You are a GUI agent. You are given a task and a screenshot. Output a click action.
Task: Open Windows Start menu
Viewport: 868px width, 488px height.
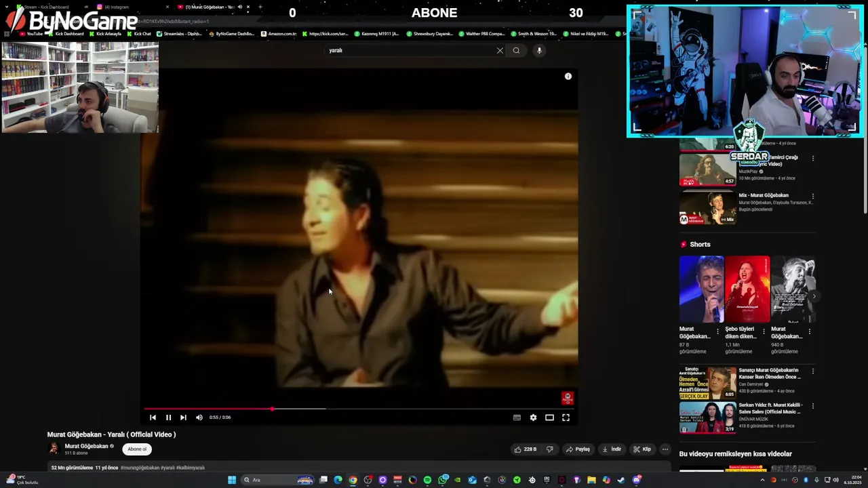coord(232,480)
